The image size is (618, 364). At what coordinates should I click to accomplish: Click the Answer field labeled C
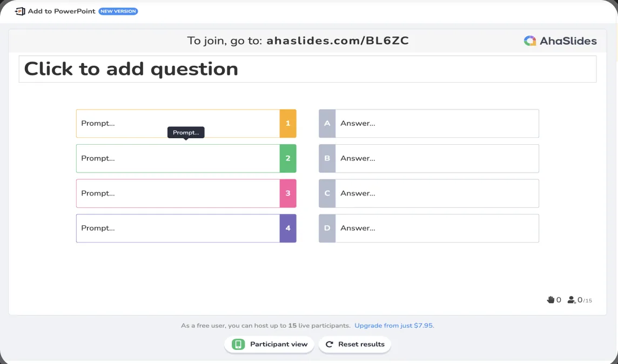[436, 193]
